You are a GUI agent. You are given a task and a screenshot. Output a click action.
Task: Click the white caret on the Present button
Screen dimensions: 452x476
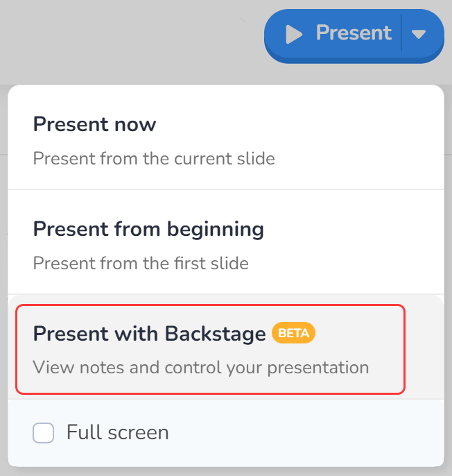click(419, 34)
